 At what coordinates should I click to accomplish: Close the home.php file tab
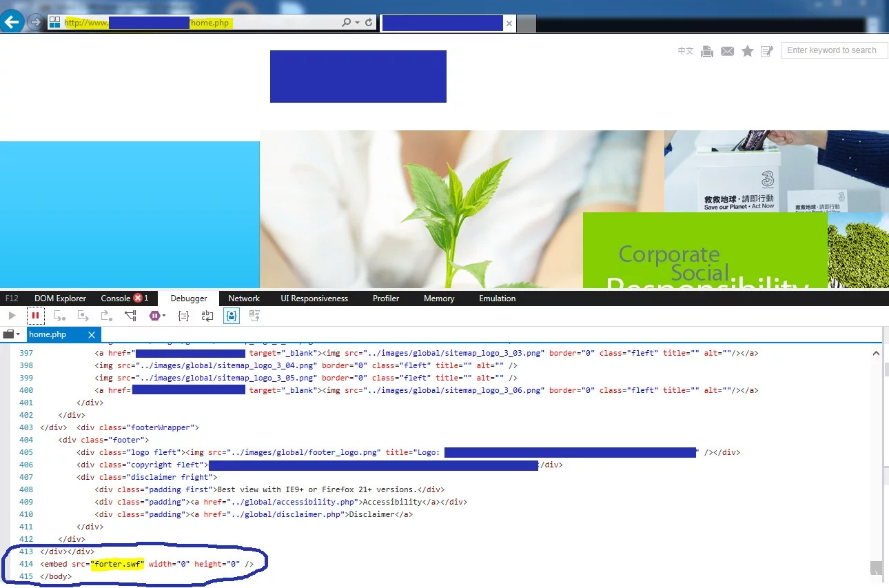point(92,334)
